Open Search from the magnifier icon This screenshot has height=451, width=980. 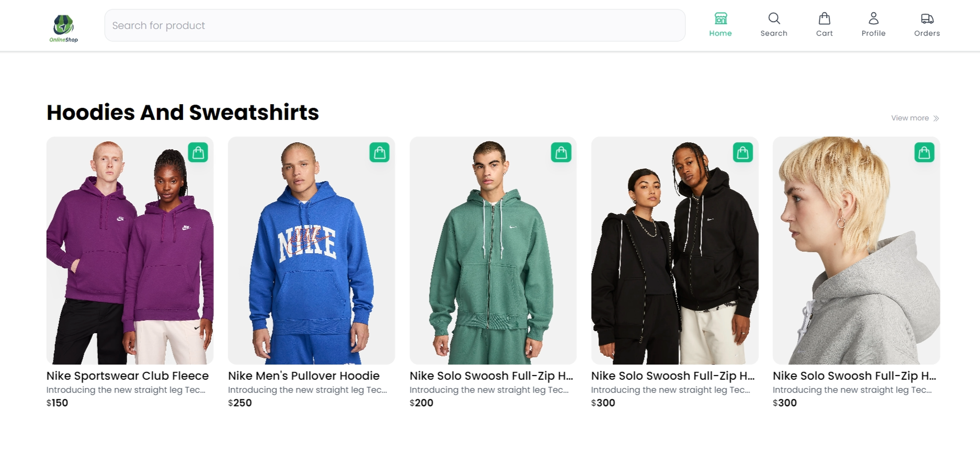pos(774,19)
